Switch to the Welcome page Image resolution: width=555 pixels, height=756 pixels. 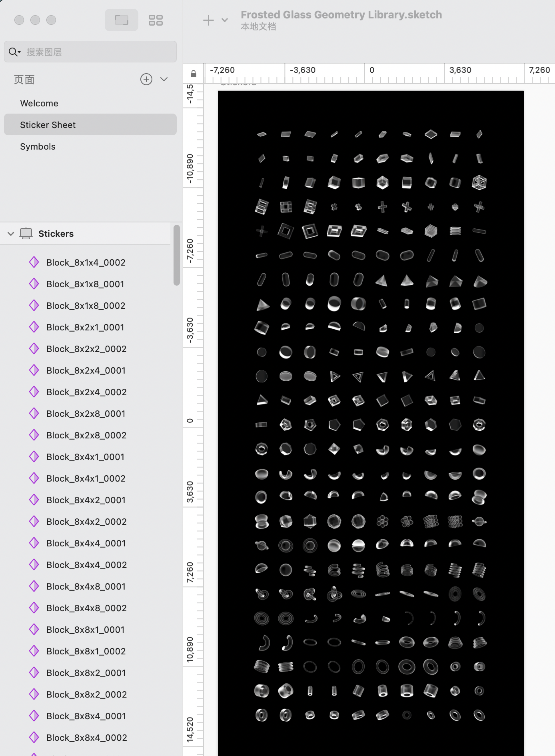click(39, 103)
